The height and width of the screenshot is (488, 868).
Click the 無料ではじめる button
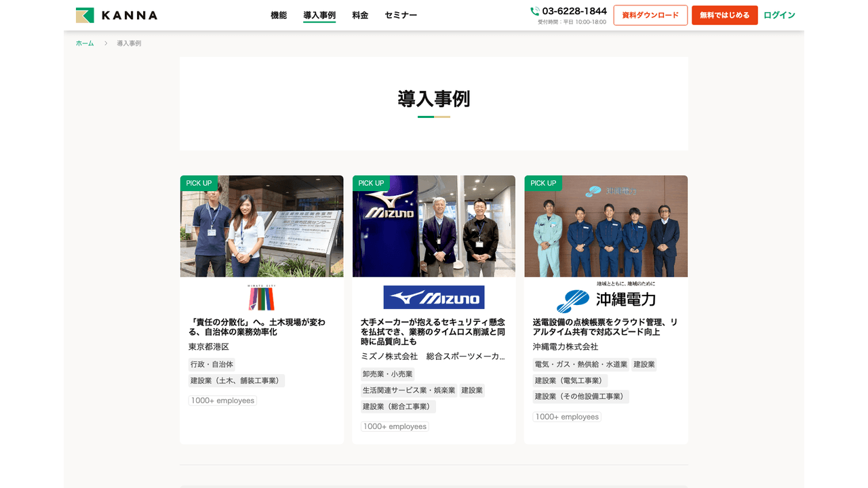tap(725, 15)
